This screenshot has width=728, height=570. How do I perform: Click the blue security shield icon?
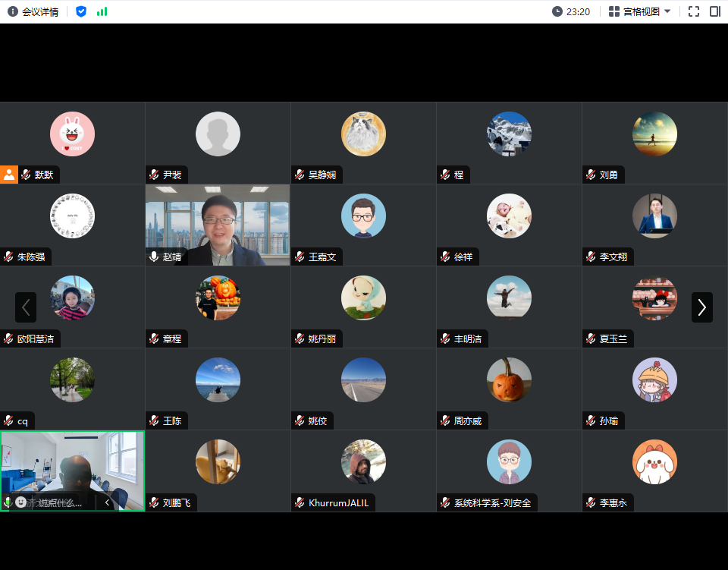[x=81, y=11]
